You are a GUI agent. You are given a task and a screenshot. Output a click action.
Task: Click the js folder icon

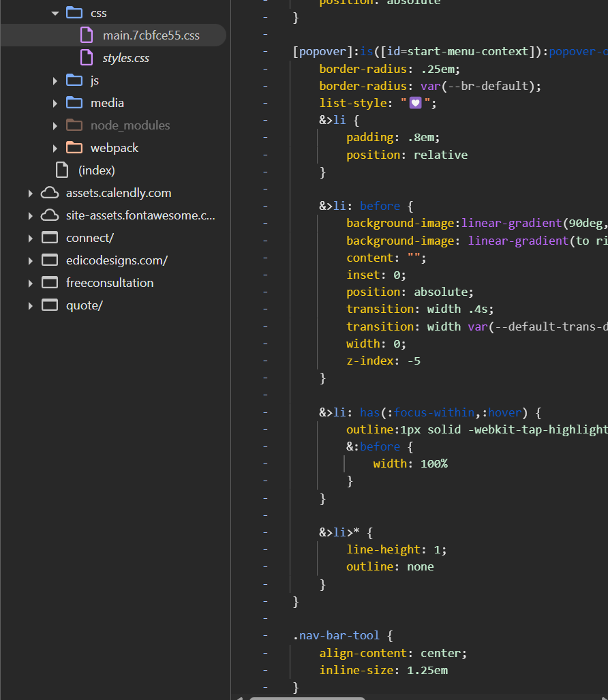pos(74,80)
